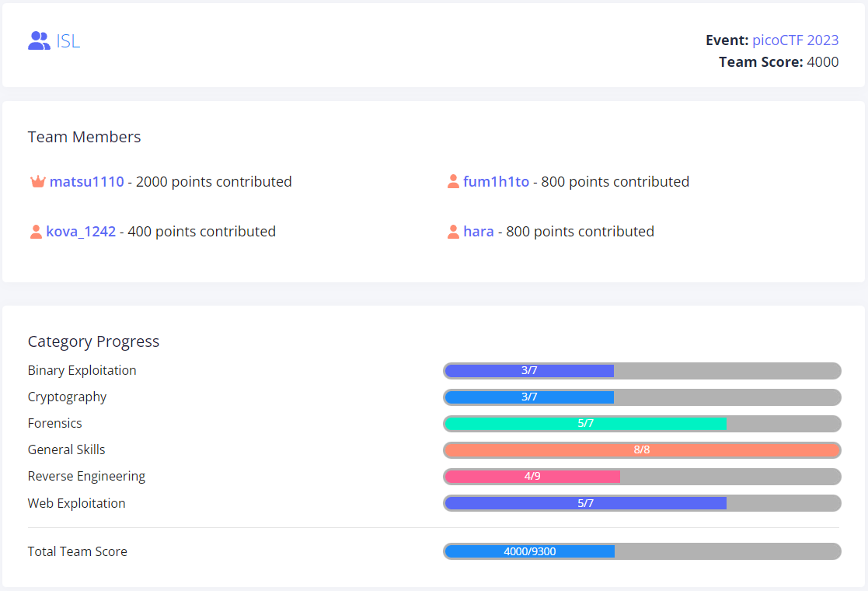Click the user icon beside hara
This screenshot has width=868, height=591.
point(453,232)
